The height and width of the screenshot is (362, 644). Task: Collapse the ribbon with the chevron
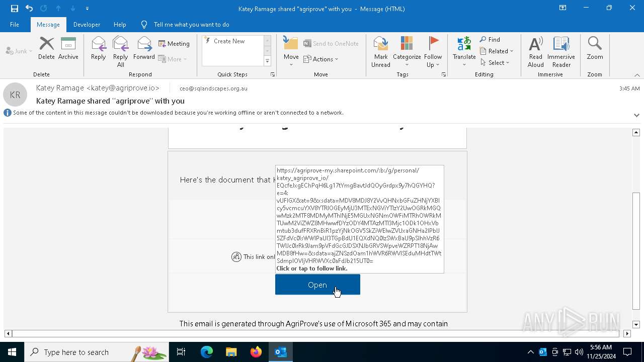tap(637, 75)
